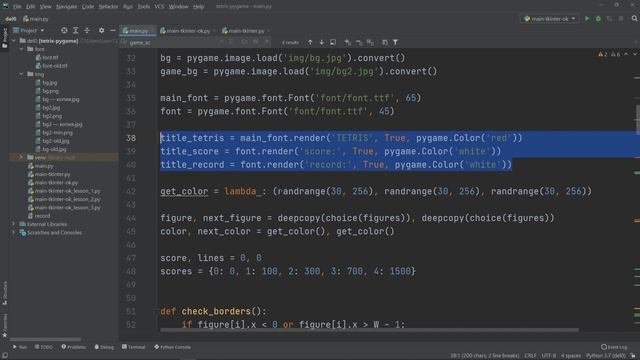Click the filter search results icon
Screen dimensions: 640x360
coord(395,42)
